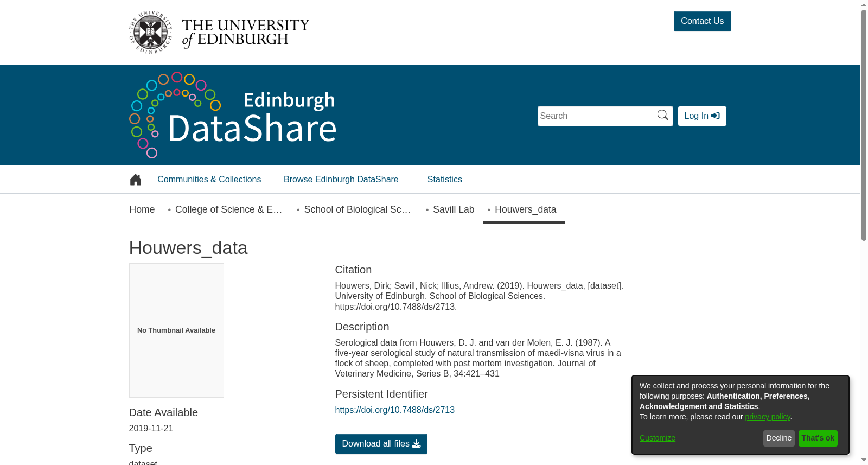Click the University of Edinburgh crest logo
The height and width of the screenshot is (465, 868).
tap(150, 32)
